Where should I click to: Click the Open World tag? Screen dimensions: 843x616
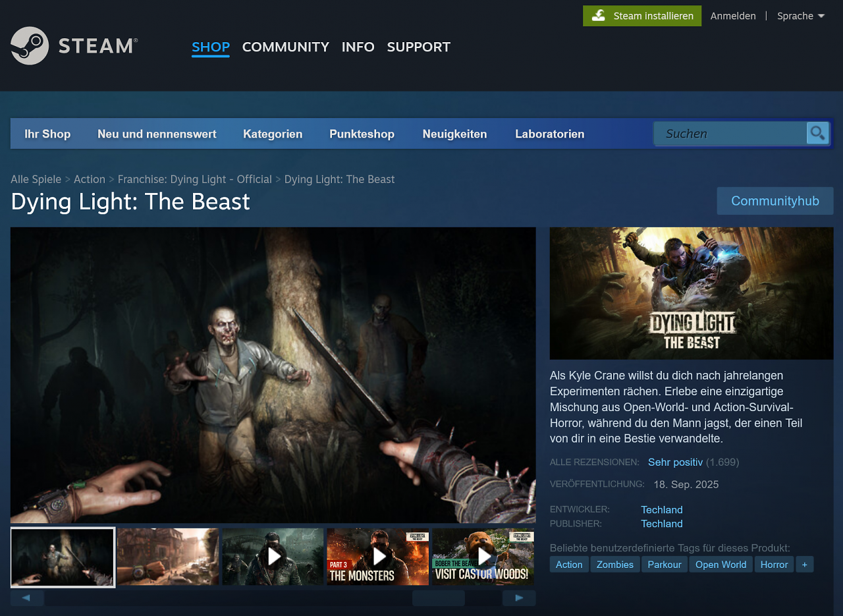tap(721, 565)
